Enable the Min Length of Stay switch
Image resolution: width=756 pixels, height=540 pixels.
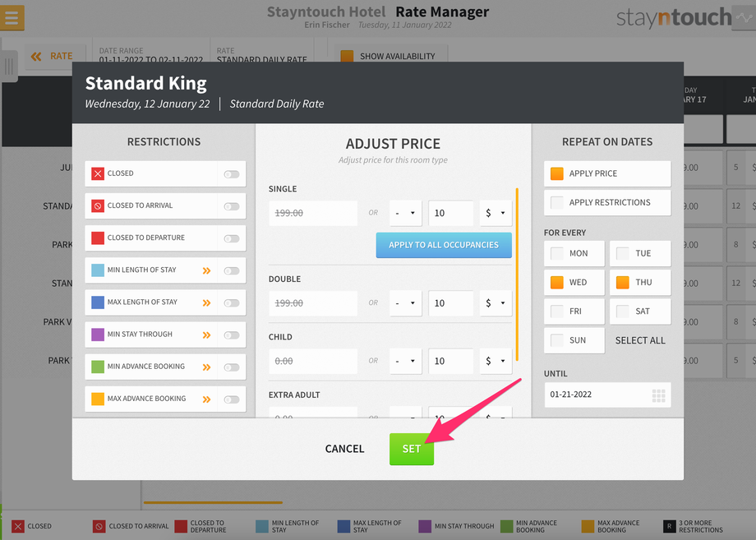pyautogui.click(x=232, y=271)
